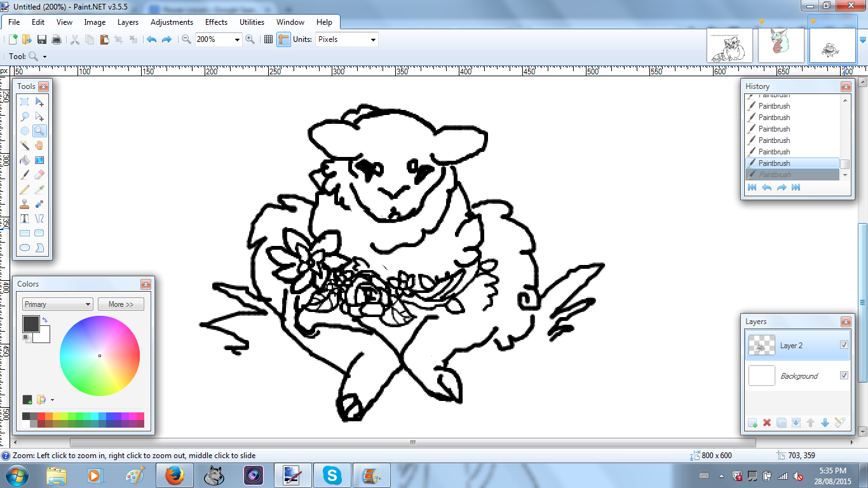Select the Freeform Shape tool

click(x=39, y=248)
